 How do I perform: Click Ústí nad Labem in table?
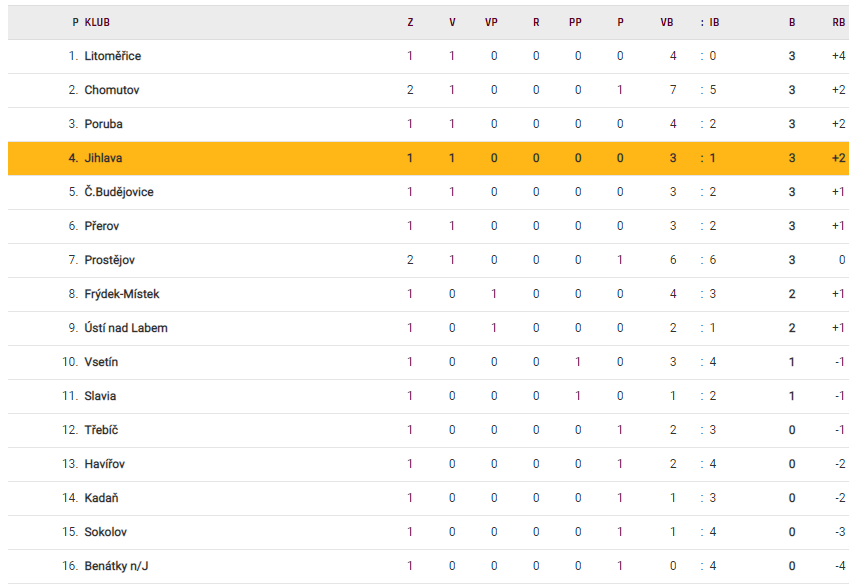tap(125, 328)
